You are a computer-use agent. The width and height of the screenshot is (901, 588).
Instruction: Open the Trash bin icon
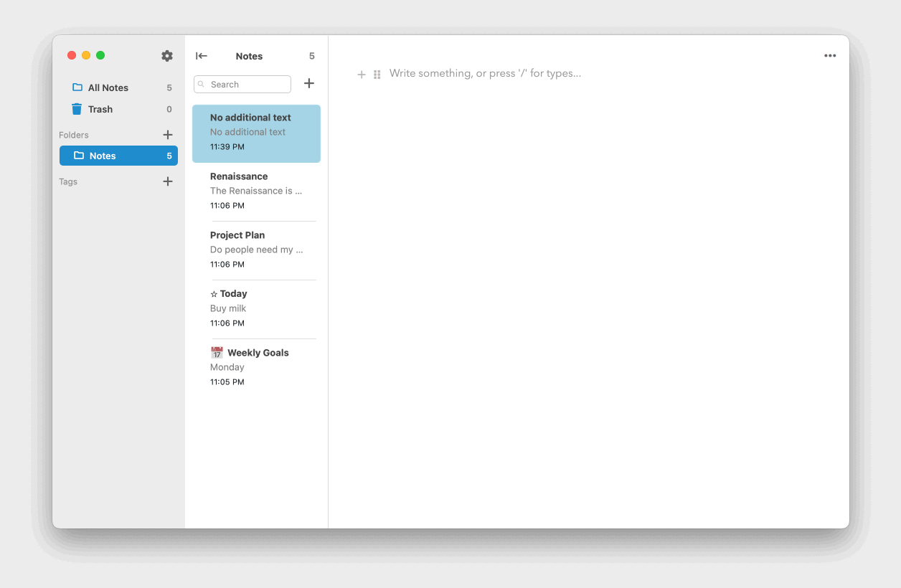77,109
